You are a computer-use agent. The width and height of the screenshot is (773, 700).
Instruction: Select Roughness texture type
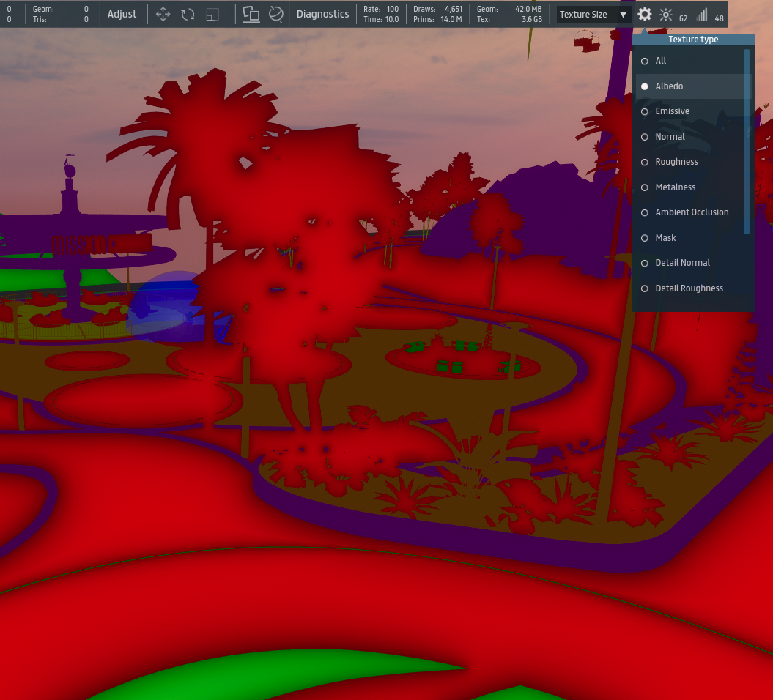pyautogui.click(x=645, y=162)
